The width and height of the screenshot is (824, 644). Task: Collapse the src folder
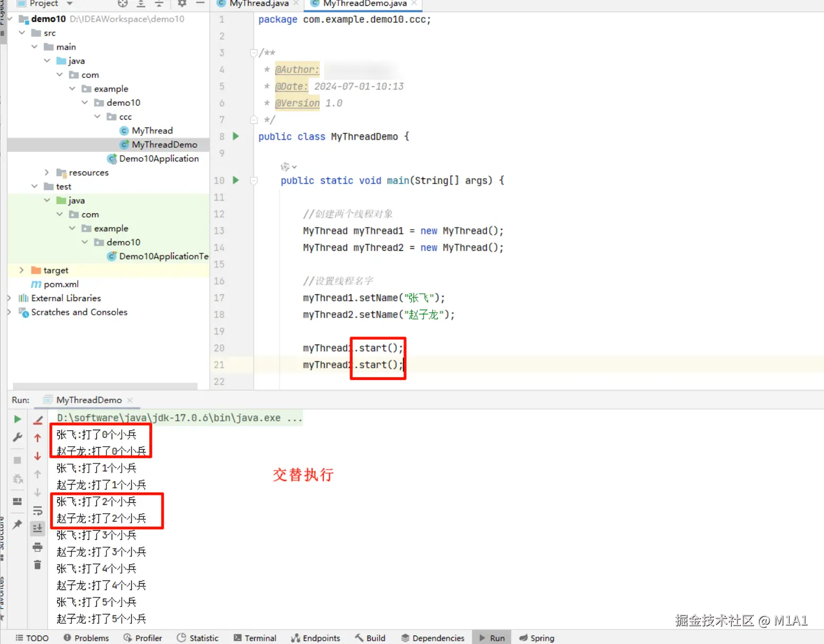(x=22, y=33)
